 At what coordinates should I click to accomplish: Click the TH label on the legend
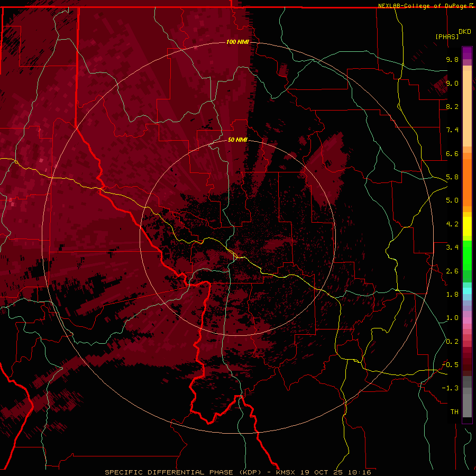tap(454, 412)
